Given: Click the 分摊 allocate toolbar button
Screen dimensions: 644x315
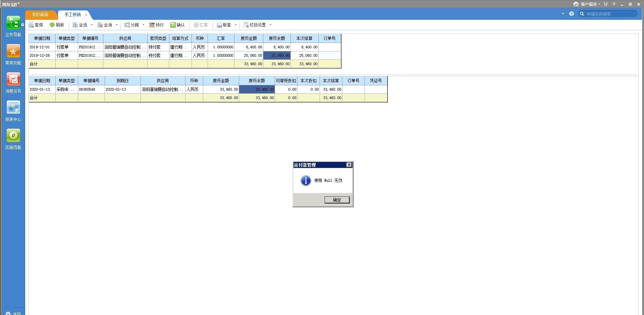Looking at the screenshot, I should [x=131, y=25].
